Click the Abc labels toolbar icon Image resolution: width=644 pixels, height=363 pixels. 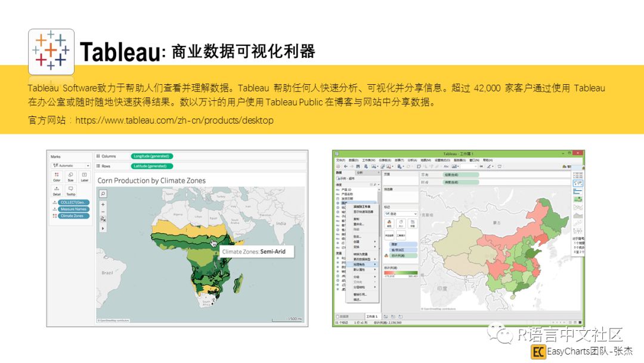(x=446, y=167)
